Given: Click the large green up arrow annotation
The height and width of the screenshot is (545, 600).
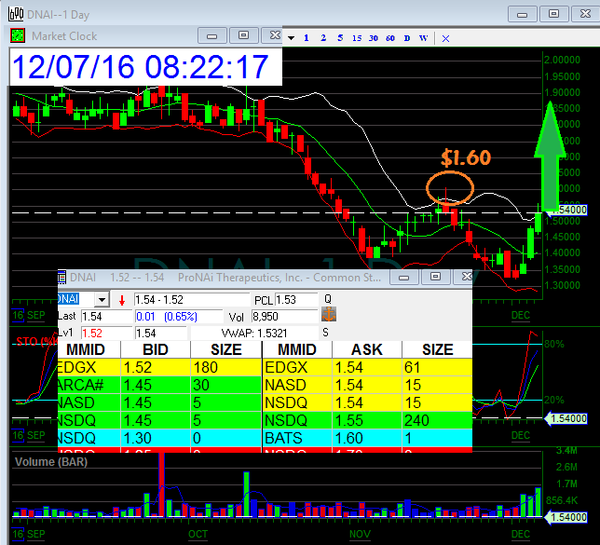Looking at the screenshot, I should click(x=547, y=152).
